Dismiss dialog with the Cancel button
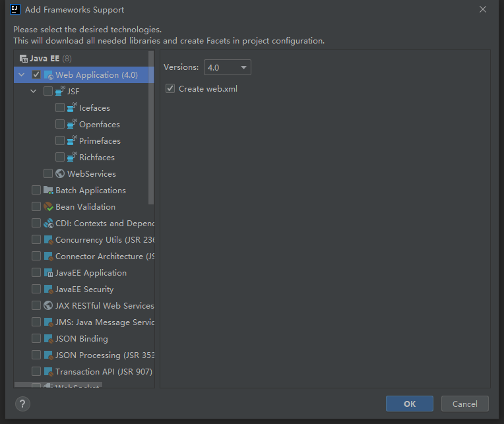The height and width of the screenshot is (424, 504). pyautogui.click(x=465, y=404)
